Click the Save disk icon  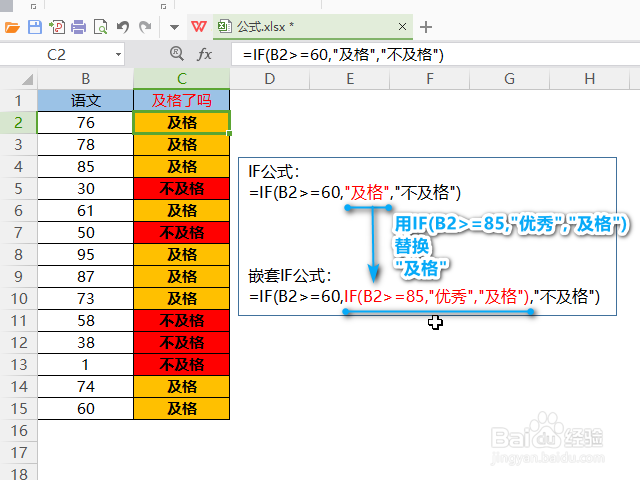pyautogui.click(x=35, y=27)
